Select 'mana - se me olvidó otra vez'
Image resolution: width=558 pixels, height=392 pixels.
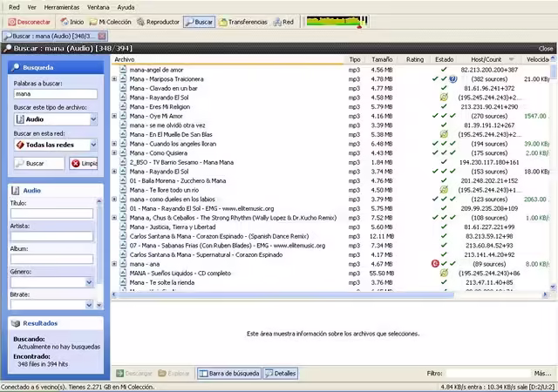(x=167, y=125)
